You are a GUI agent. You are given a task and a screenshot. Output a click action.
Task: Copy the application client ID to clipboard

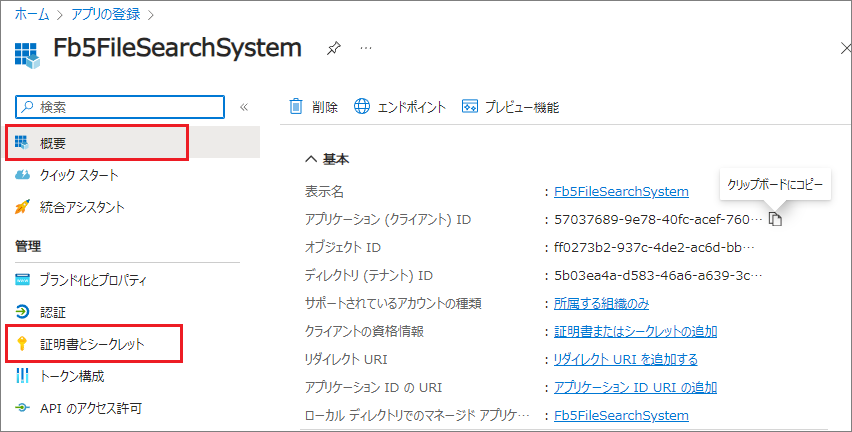(776, 219)
